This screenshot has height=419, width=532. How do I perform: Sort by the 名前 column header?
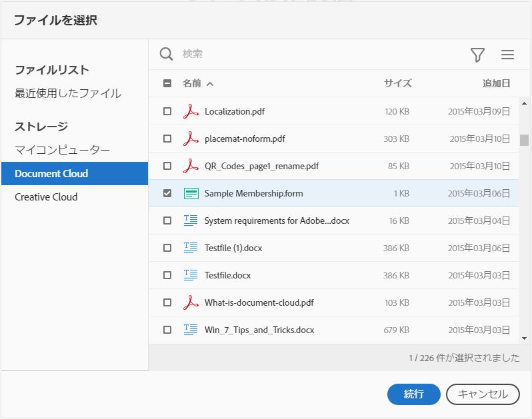[192, 83]
